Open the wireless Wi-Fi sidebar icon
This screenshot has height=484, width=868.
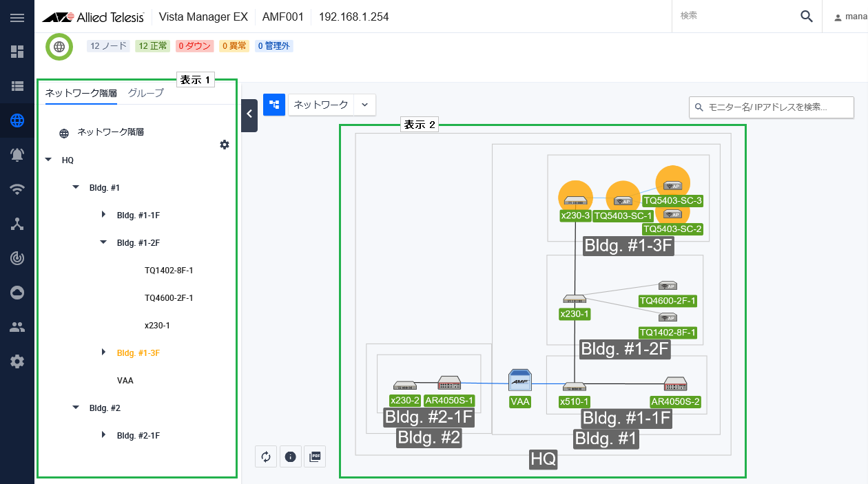pos(17,189)
